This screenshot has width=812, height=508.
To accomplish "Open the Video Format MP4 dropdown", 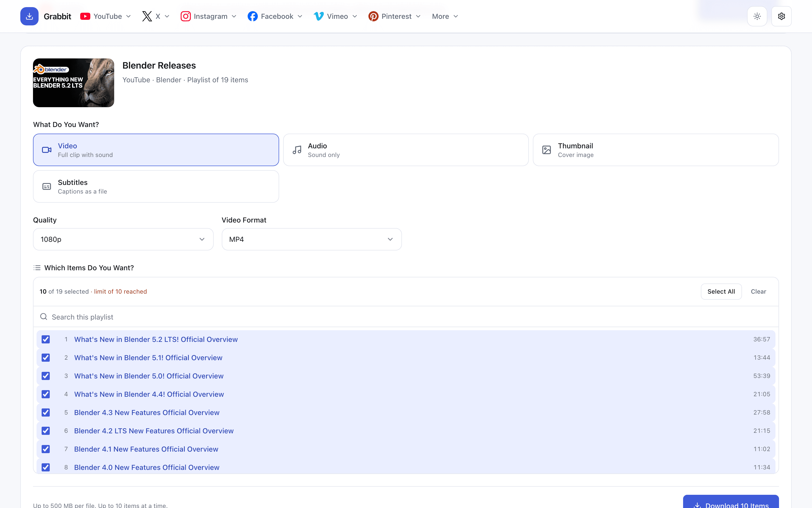I will tap(312, 239).
